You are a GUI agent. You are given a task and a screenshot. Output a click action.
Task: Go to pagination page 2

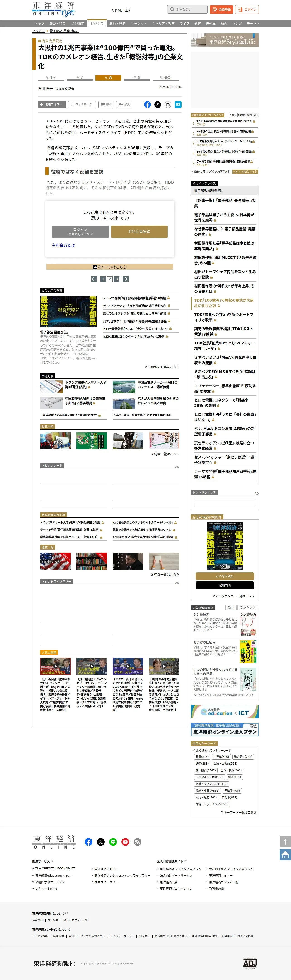110,279
